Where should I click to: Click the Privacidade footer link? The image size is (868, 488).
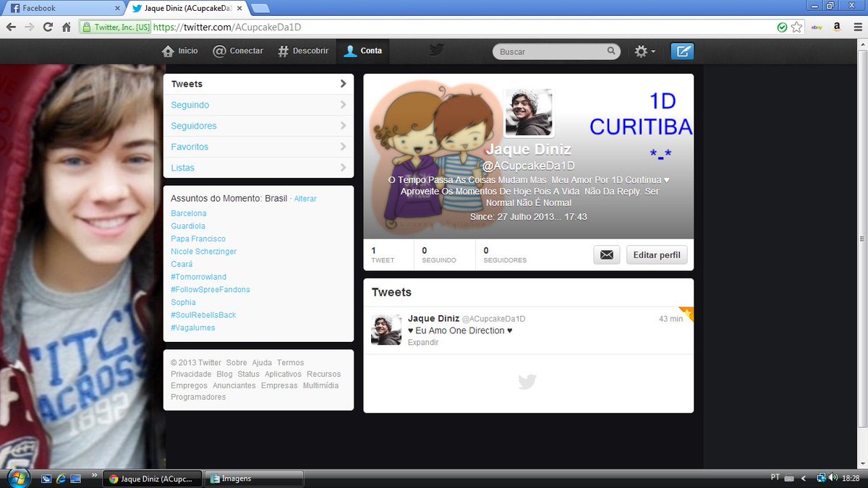pyautogui.click(x=191, y=374)
